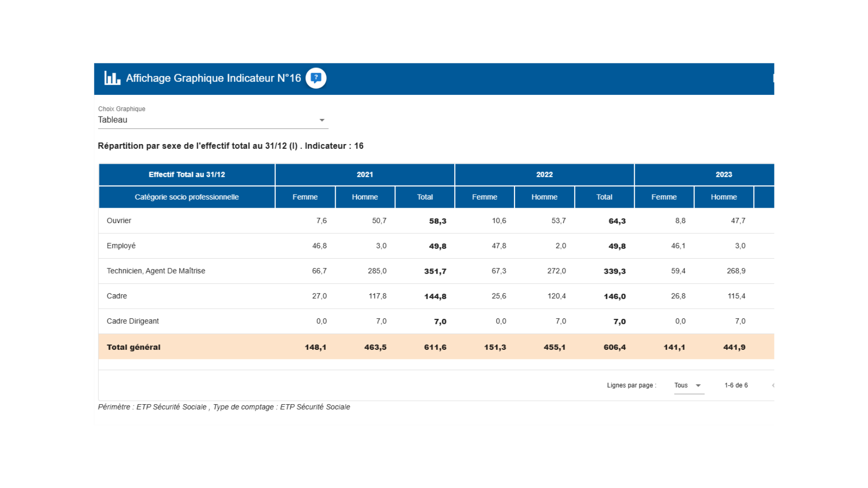Screen dimensions: 868x488
Task: Open the question mark help bubble icon
Action: tap(316, 78)
